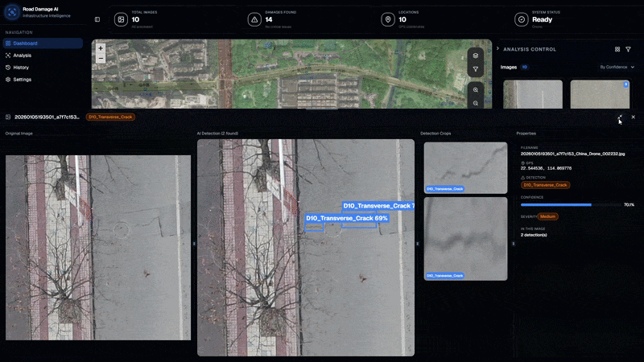This screenshot has width=644, height=362.
Task: Collapse the sidebar with the panel toggle icon
Action: pyautogui.click(x=97, y=19)
